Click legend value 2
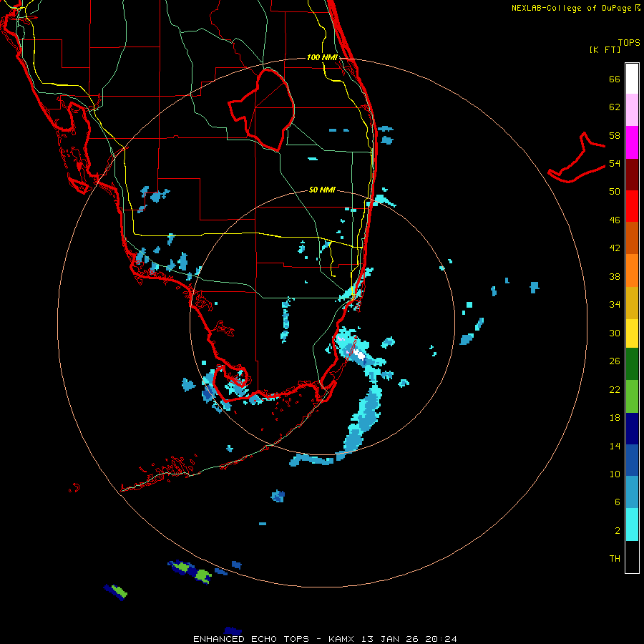This screenshot has height=644, width=644. click(x=618, y=531)
